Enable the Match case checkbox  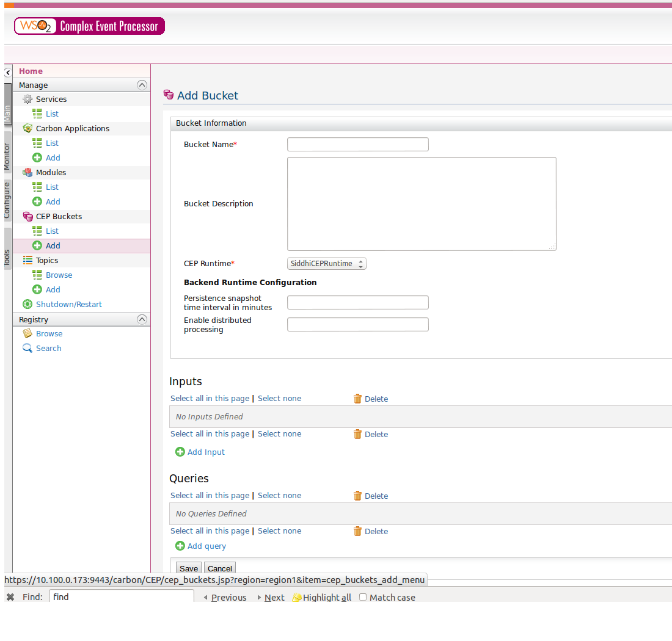363,597
